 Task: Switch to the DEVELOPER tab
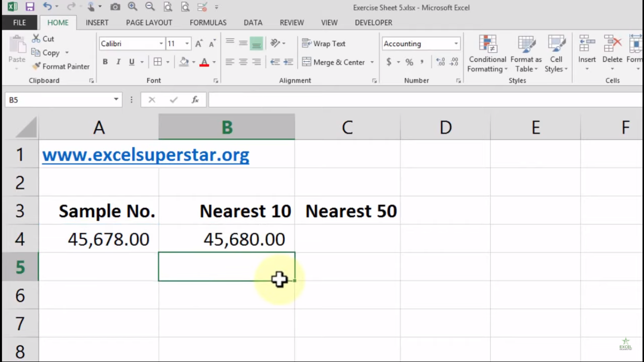pos(373,23)
